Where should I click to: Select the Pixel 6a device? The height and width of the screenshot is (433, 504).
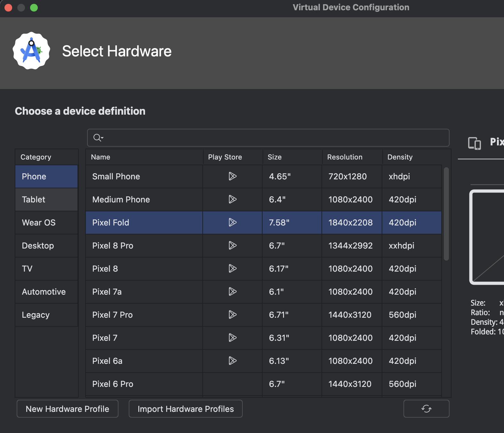144,361
